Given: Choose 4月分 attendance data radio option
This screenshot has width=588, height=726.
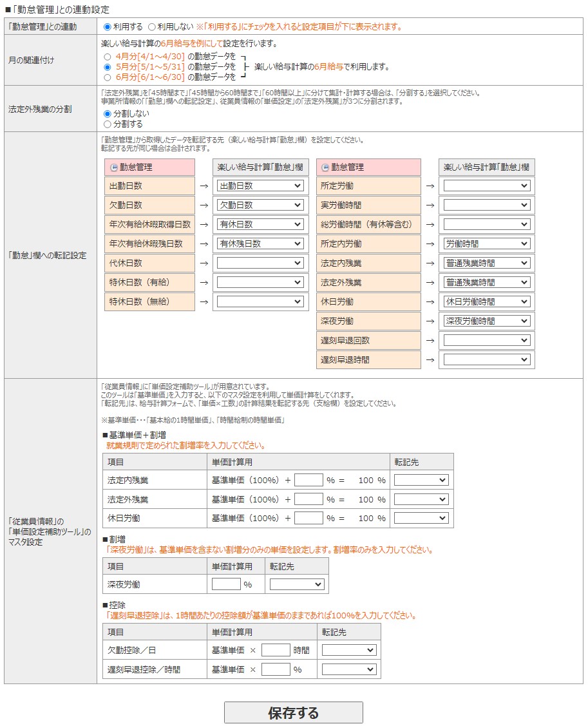Looking at the screenshot, I should point(108,56).
